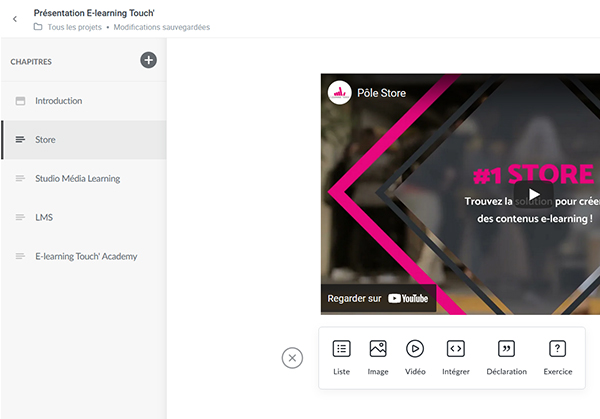This screenshot has width=600, height=419.
Task: Click the Présentation E-learning Touch' title
Action: click(x=99, y=12)
